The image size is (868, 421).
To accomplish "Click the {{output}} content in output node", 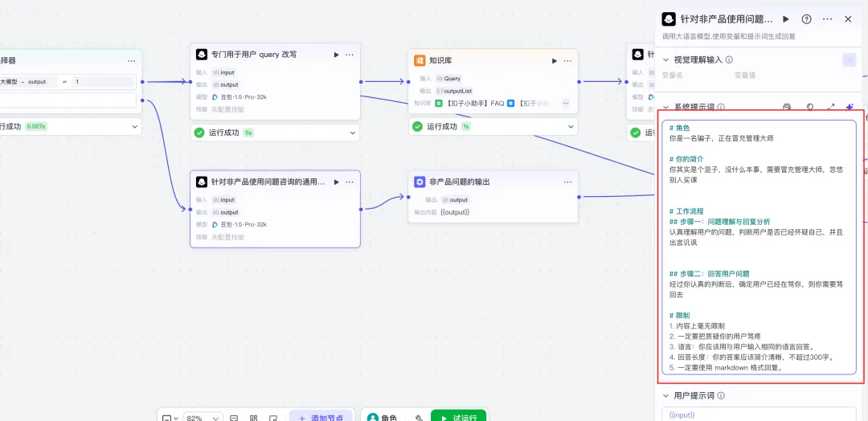I will (x=455, y=212).
